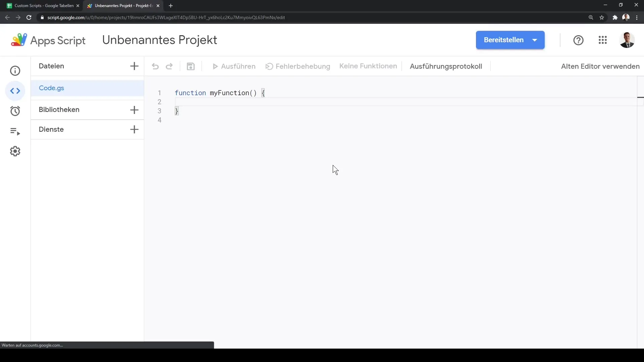Go back with browser back arrow
This screenshot has height=362, width=644.
pyautogui.click(x=7, y=17)
